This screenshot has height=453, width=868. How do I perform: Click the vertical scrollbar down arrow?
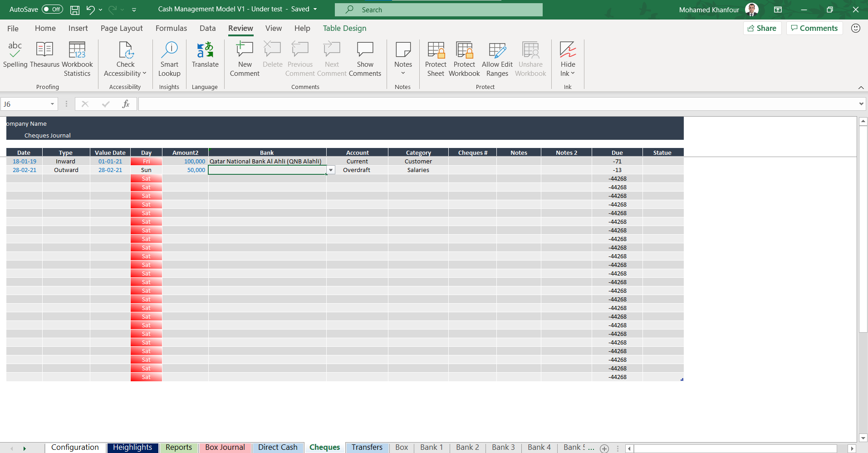863,438
